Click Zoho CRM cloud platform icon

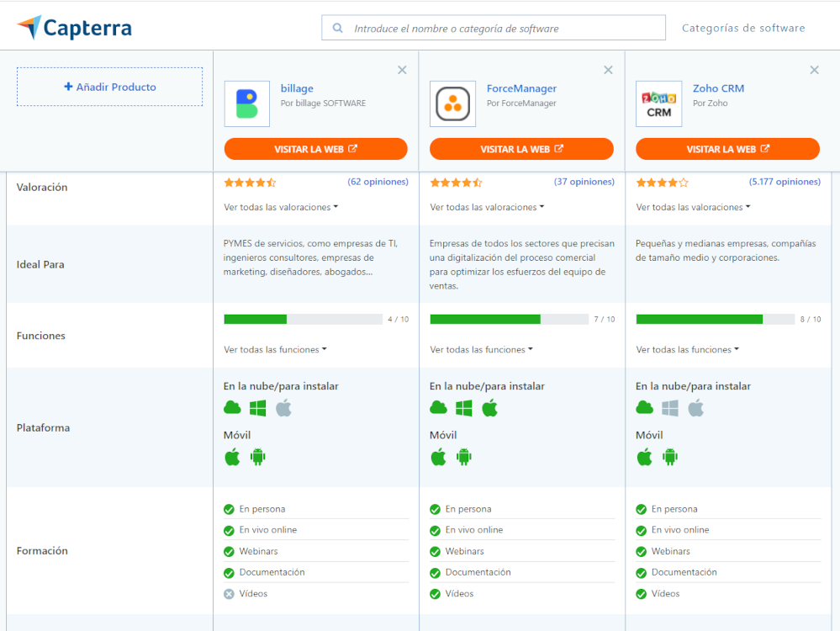point(644,408)
